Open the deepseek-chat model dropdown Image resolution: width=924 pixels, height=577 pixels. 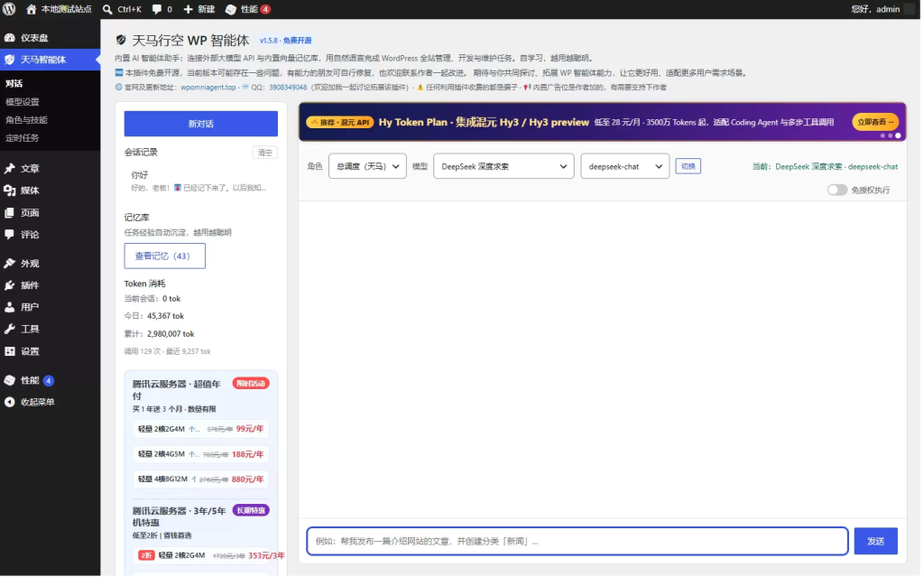[x=626, y=166]
